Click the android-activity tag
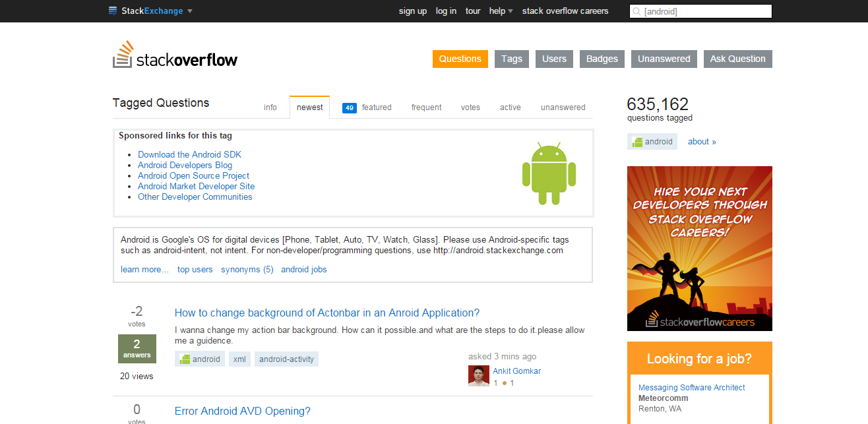The height and width of the screenshot is (424, 868). pyautogui.click(x=286, y=359)
